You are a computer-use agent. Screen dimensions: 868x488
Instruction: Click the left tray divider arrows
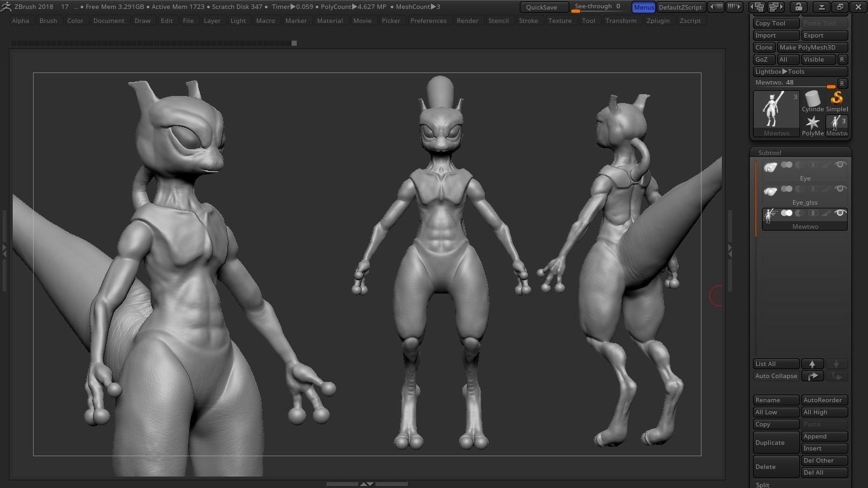click(x=4, y=251)
